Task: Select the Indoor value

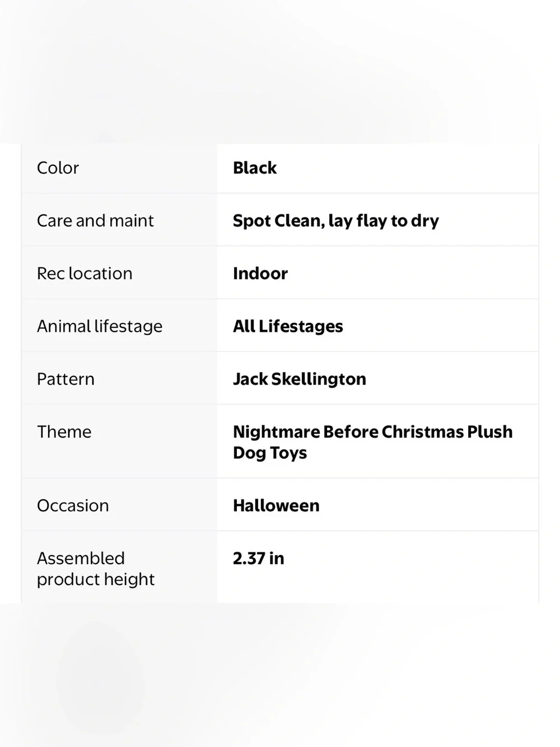Action: (x=260, y=273)
